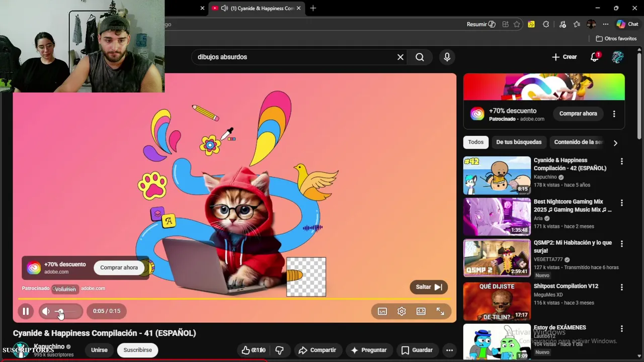Open options for Estoy de EXÁMENES video
Image resolution: width=644 pixels, height=362 pixels.
[621, 328]
